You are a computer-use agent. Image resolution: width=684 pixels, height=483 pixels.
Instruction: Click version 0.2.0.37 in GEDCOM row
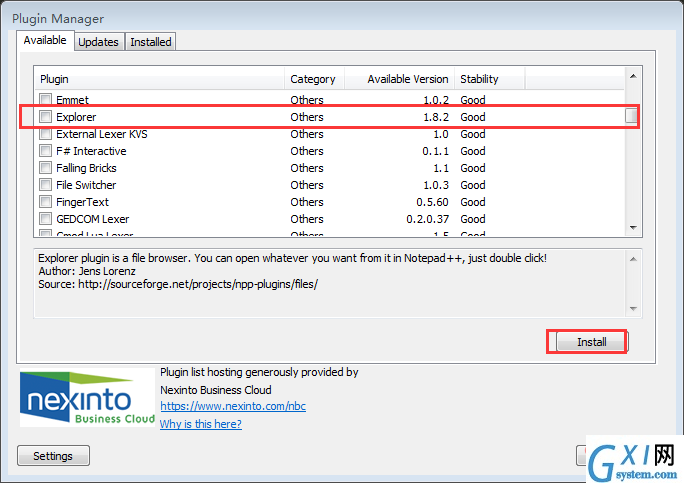pyautogui.click(x=428, y=219)
